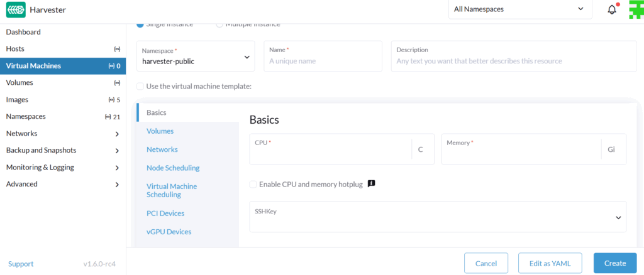Click the Create button
644x275 pixels.
pos(614,264)
